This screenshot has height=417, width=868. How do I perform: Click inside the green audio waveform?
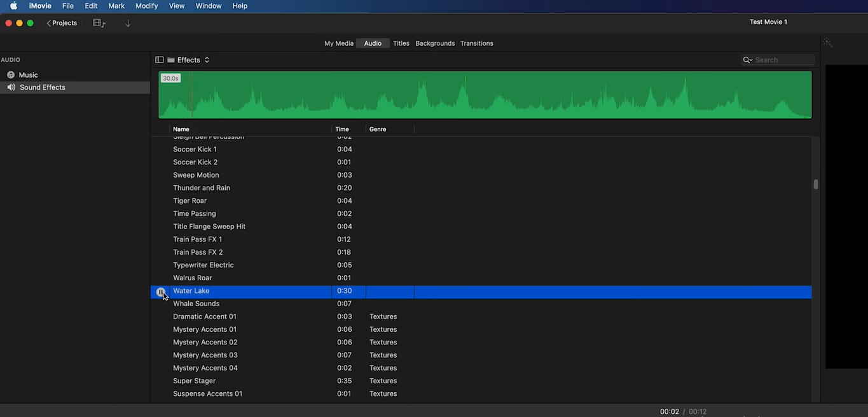pos(485,95)
